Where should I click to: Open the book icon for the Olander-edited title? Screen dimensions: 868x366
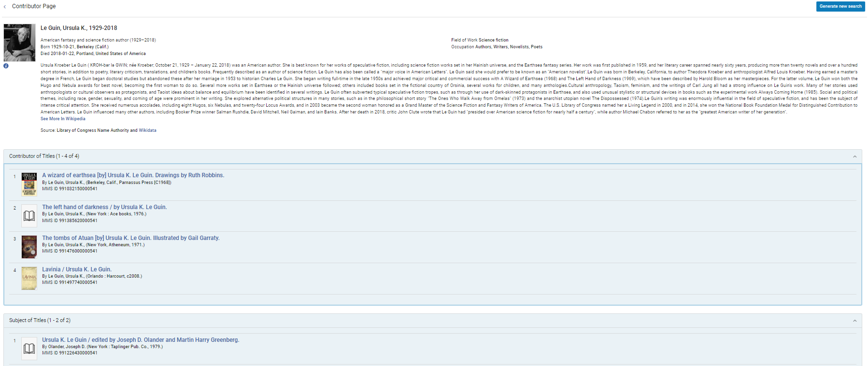[x=29, y=349]
